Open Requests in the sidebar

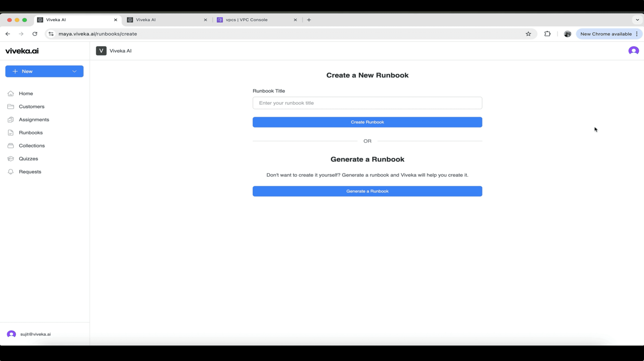point(30,172)
